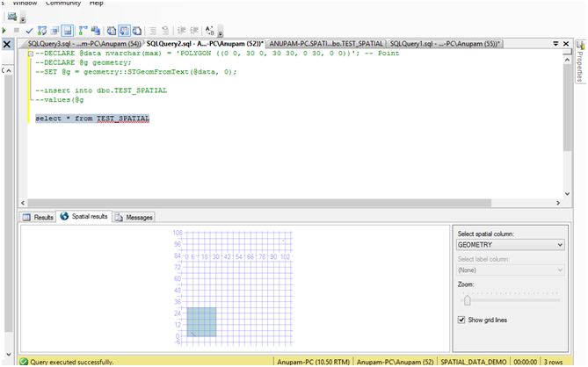Click the Decrease Indent toolbar icon
Viewport: 588px width, 367px height.
pyautogui.click(x=181, y=30)
